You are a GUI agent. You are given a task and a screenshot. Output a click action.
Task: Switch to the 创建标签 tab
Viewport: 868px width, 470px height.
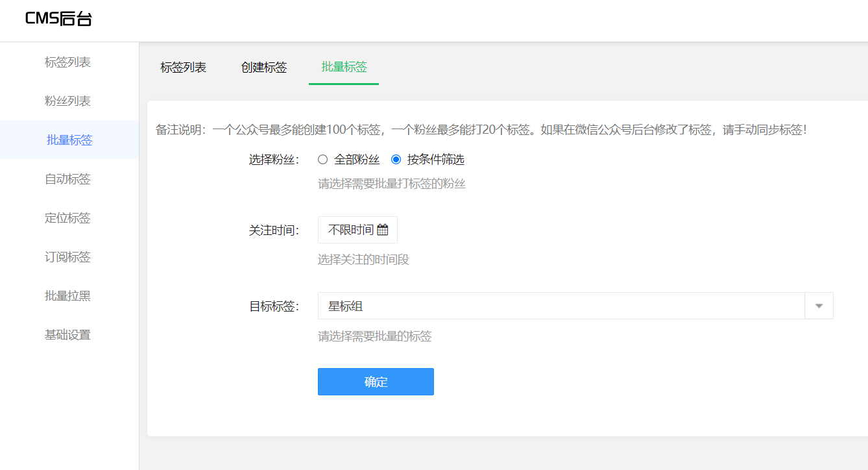(264, 67)
